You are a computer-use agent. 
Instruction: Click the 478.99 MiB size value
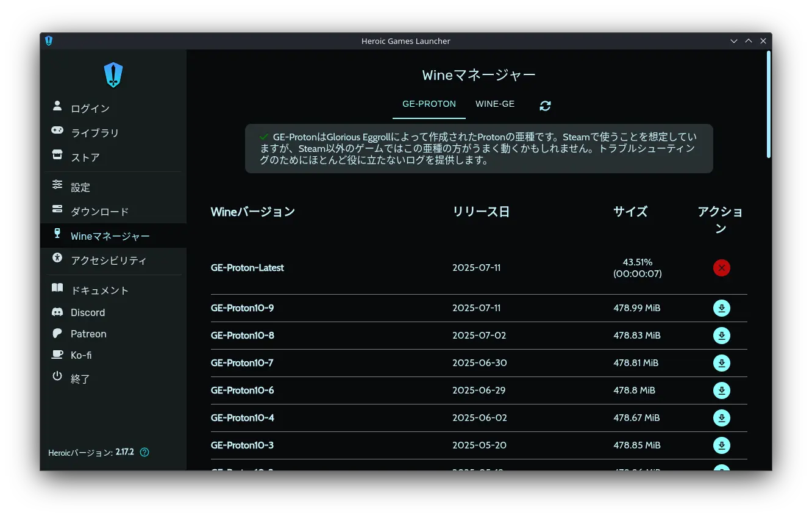(637, 308)
